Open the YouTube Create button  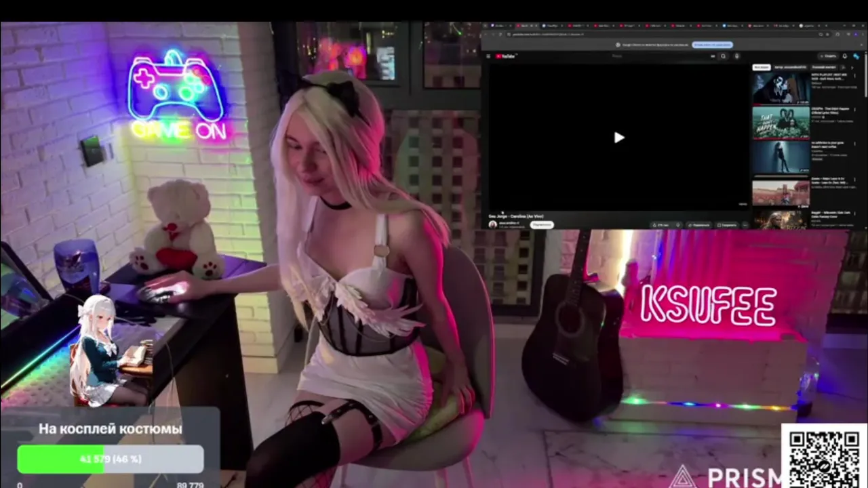point(828,56)
